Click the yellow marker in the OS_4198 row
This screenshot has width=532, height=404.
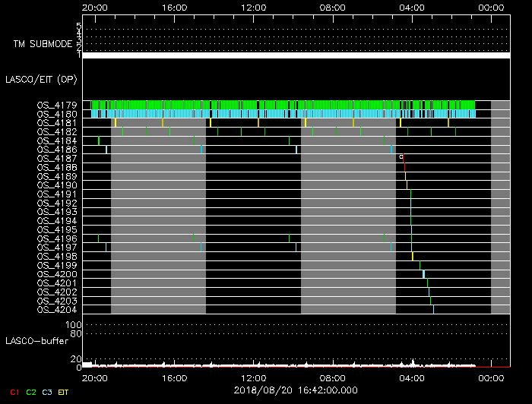click(x=413, y=256)
